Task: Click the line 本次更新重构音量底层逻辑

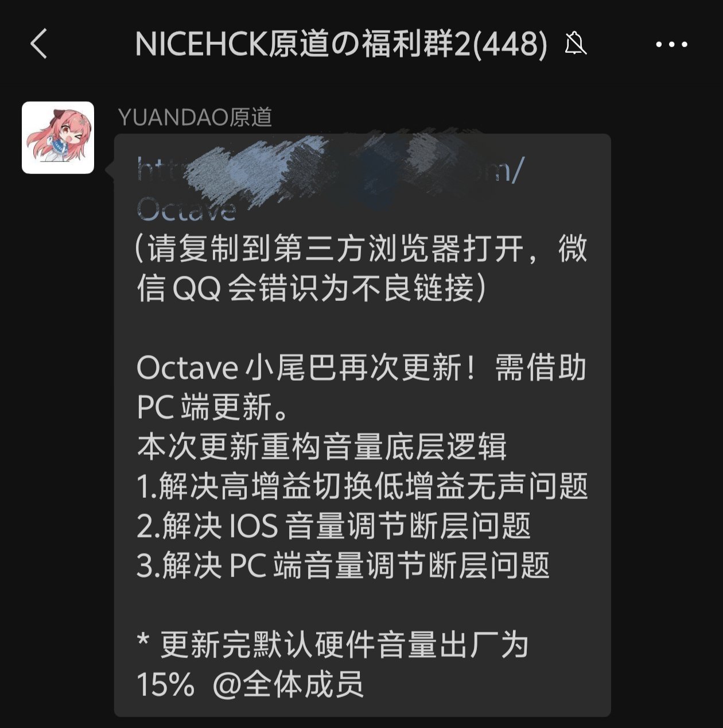Action: click(322, 447)
